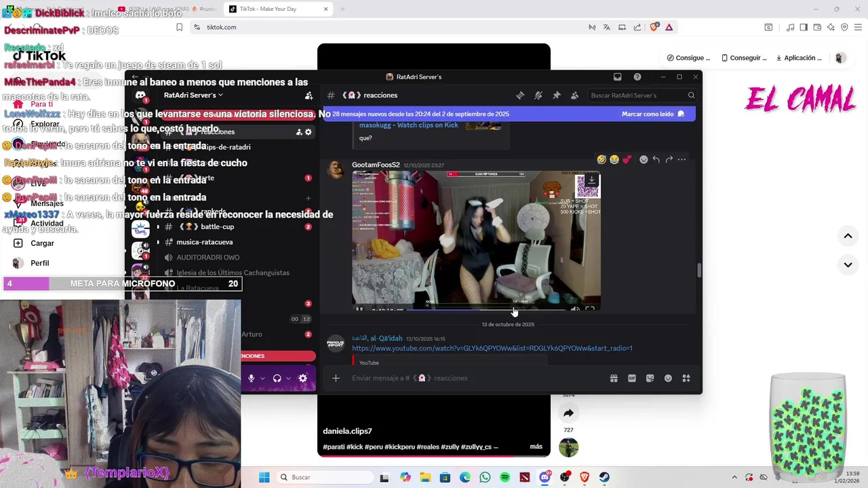Open more options on GotamFooS2 message

pos(682,159)
